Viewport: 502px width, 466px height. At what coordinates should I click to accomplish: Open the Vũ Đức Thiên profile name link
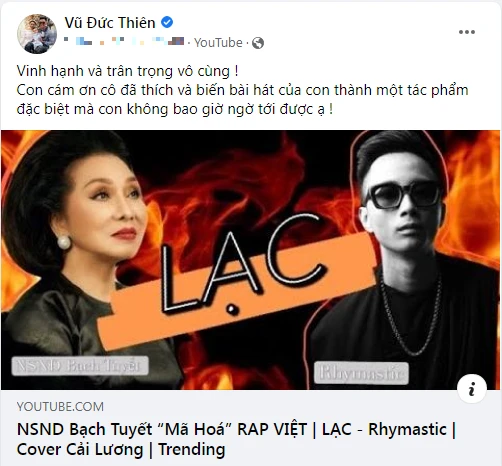(110, 23)
